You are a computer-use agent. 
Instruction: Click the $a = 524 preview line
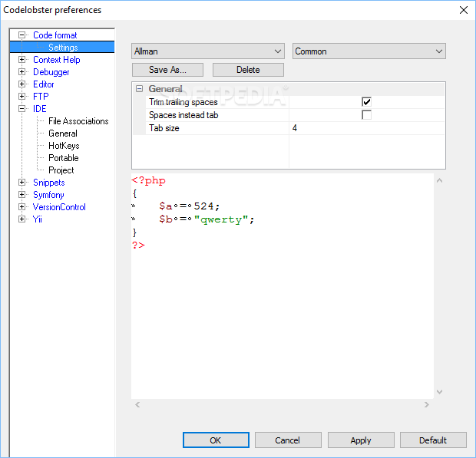pyautogui.click(x=190, y=206)
